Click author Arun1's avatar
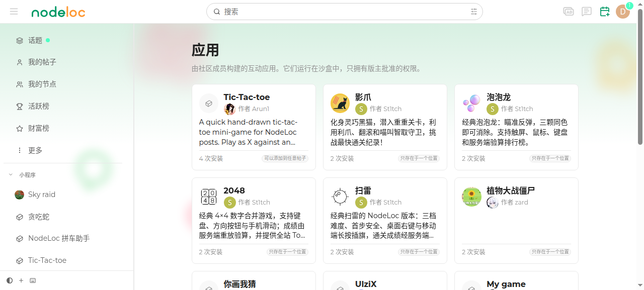 coord(229,109)
